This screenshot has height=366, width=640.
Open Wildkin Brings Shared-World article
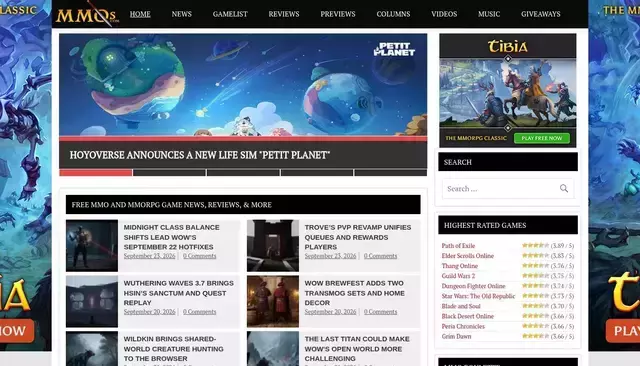click(173, 349)
